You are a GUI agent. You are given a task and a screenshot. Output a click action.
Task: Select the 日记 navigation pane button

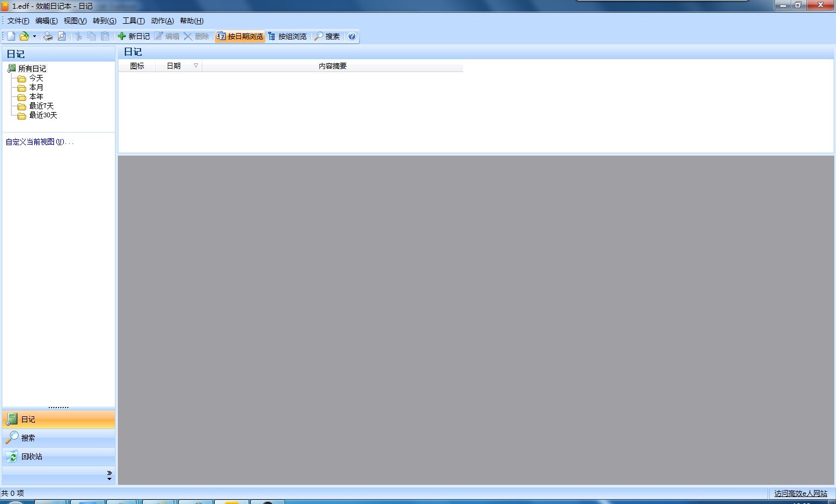click(28, 419)
